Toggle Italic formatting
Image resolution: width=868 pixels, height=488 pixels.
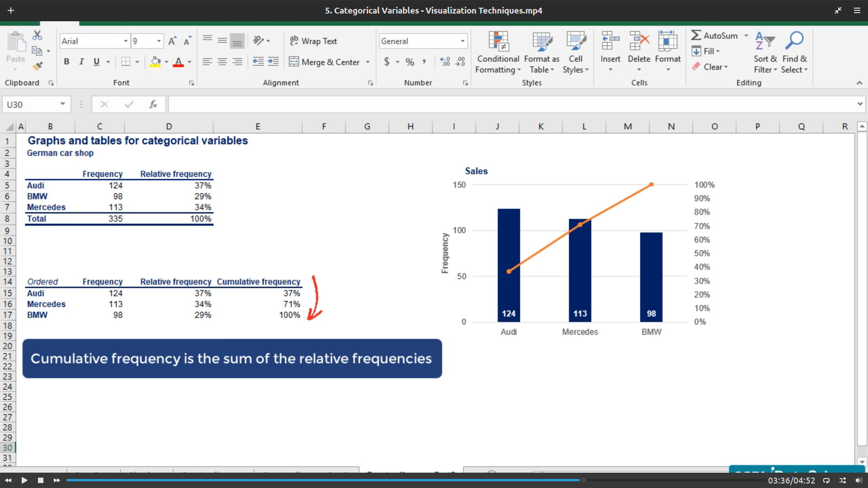coord(81,62)
